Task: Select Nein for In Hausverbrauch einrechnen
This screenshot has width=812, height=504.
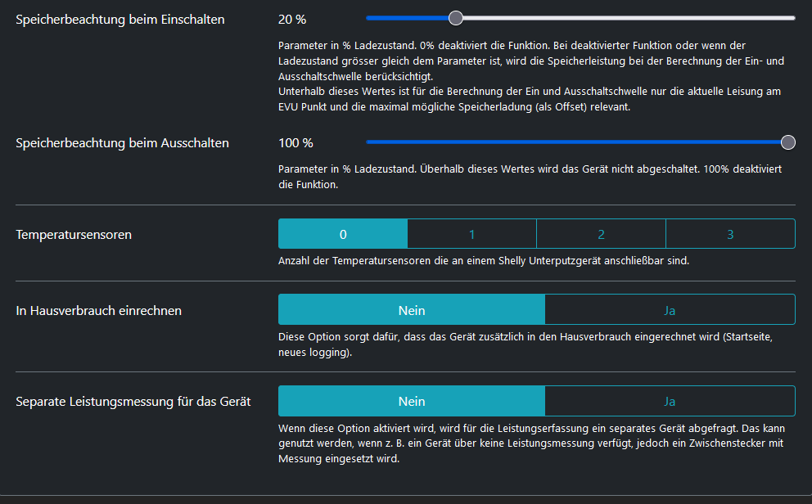Action: [412, 310]
